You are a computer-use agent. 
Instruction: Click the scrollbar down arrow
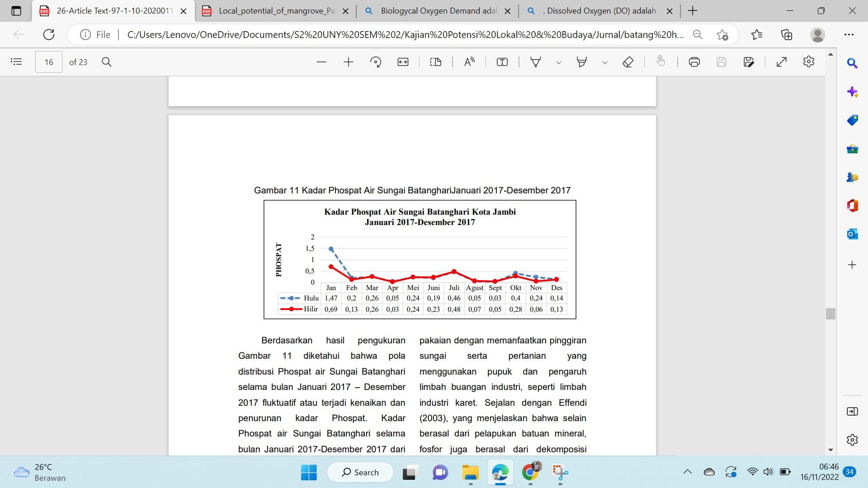830,450
